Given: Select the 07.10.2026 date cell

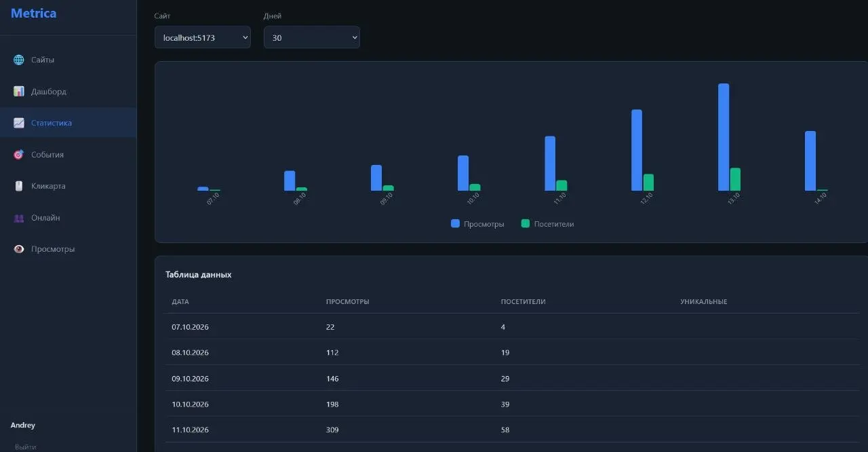Looking at the screenshot, I should click(x=191, y=327).
